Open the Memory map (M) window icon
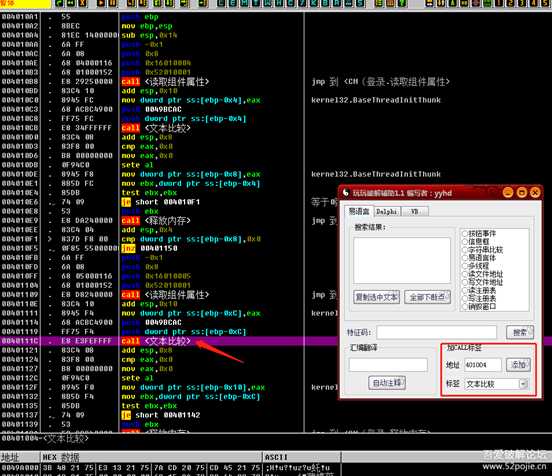The width and height of the screenshot is (552, 476). pyautogui.click(x=244, y=3)
